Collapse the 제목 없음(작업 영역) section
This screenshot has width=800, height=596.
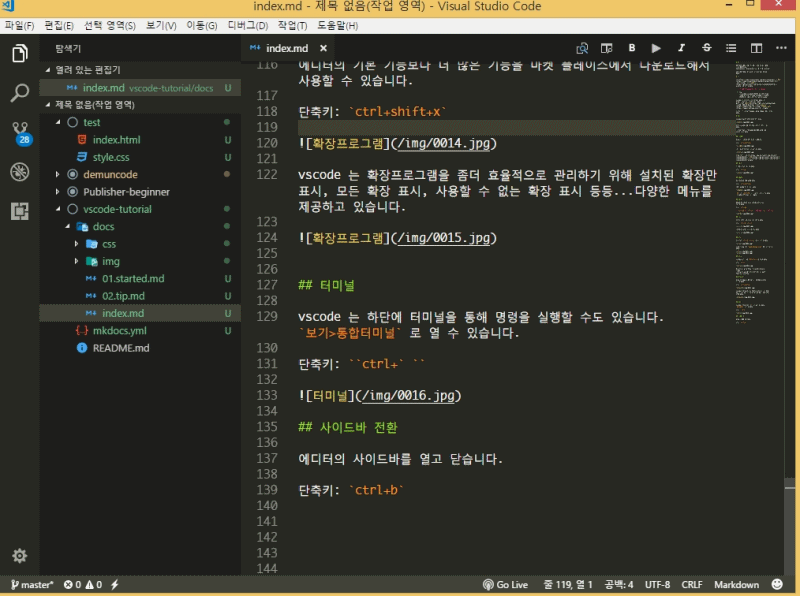pyautogui.click(x=140, y=105)
